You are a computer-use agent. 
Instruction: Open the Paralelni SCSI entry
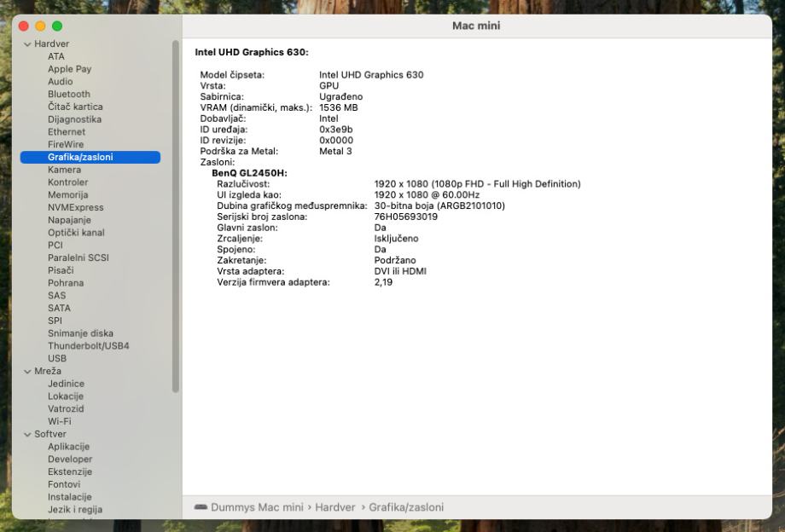[78, 257]
